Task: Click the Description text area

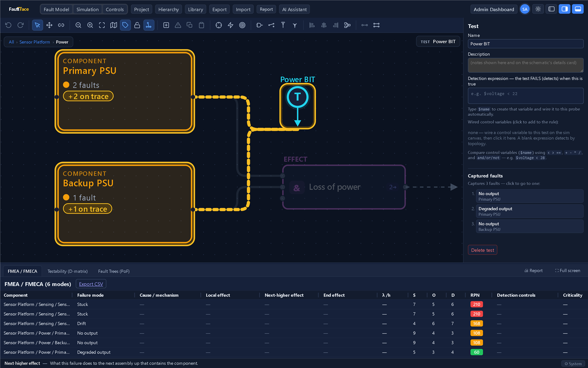Action: pos(526,65)
